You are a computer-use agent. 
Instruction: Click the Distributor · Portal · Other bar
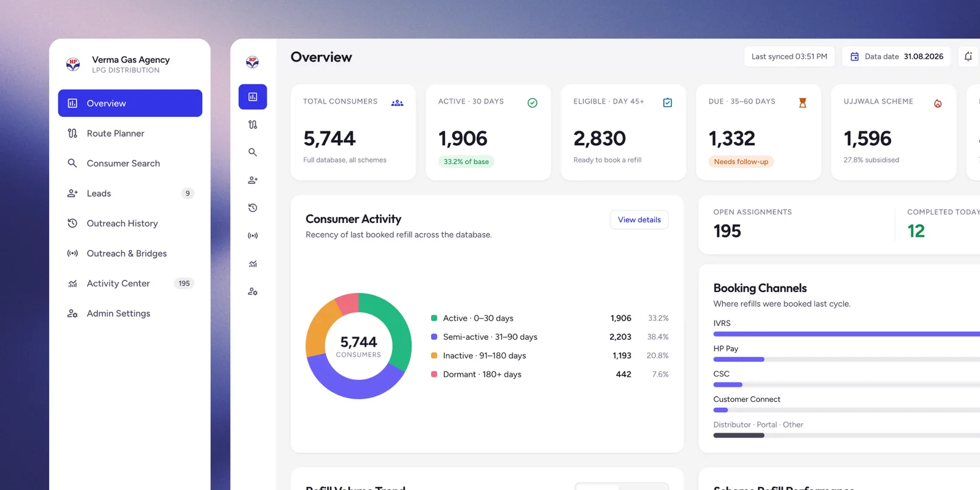[x=739, y=435]
